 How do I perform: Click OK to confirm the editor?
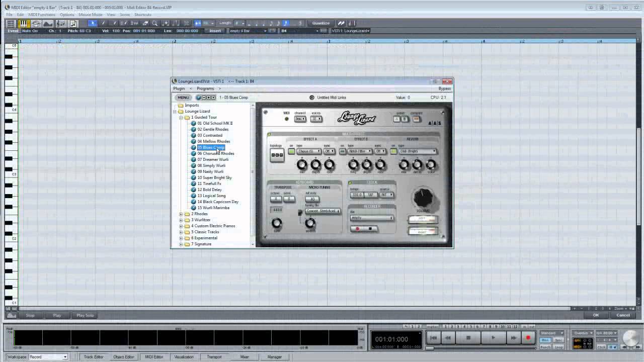[x=596, y=315]
